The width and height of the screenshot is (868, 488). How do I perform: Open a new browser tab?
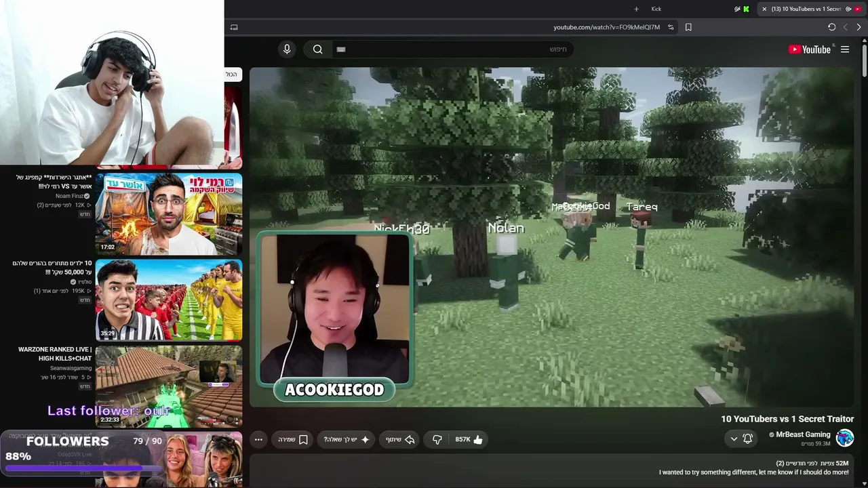click(636, 9)
